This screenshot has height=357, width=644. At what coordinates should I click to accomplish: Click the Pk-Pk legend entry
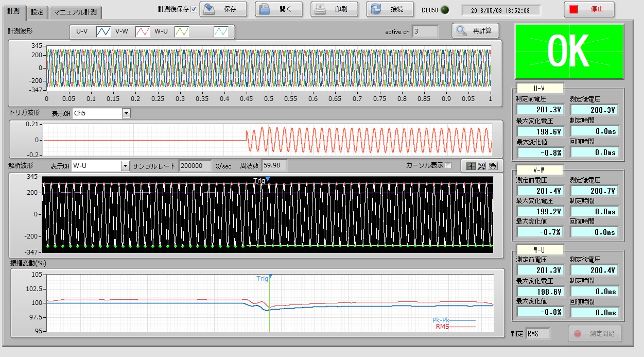tap(453, 320)
